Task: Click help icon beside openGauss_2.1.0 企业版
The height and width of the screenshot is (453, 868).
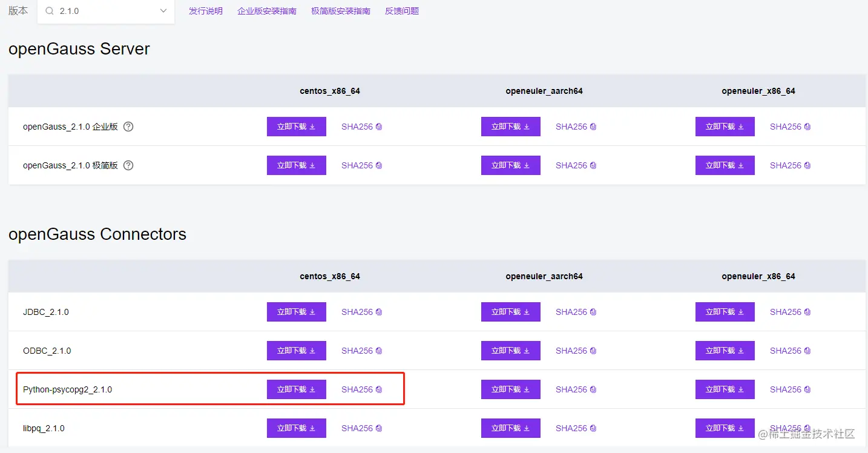Action: 128,127
